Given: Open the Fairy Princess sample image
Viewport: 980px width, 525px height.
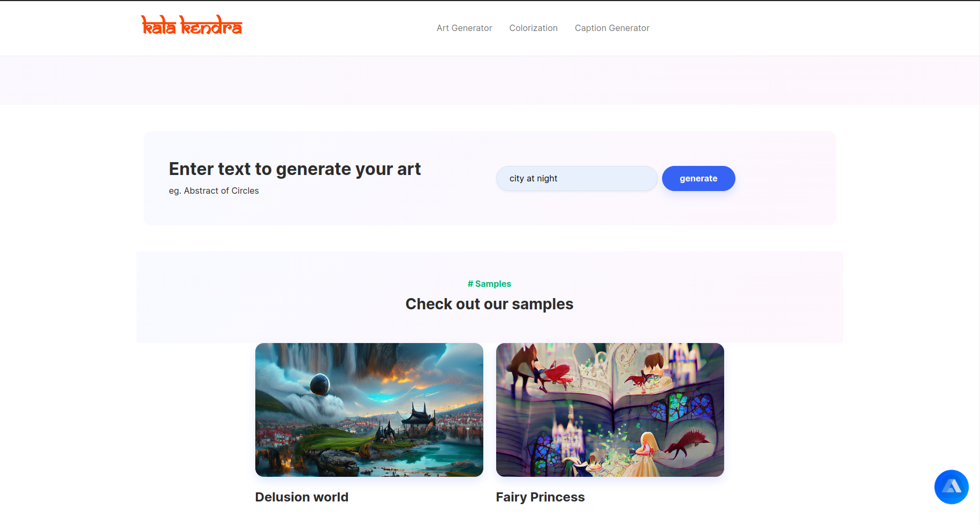Looking at the screenshot, I should 610,410.
